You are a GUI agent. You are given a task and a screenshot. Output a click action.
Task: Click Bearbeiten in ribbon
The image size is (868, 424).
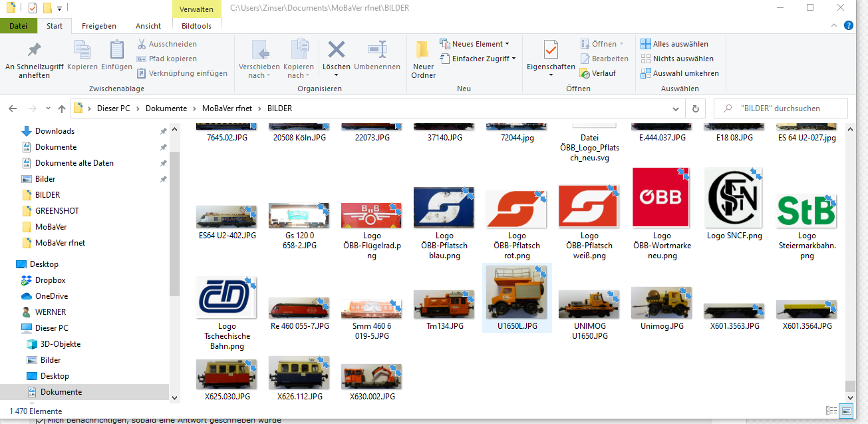604,59
